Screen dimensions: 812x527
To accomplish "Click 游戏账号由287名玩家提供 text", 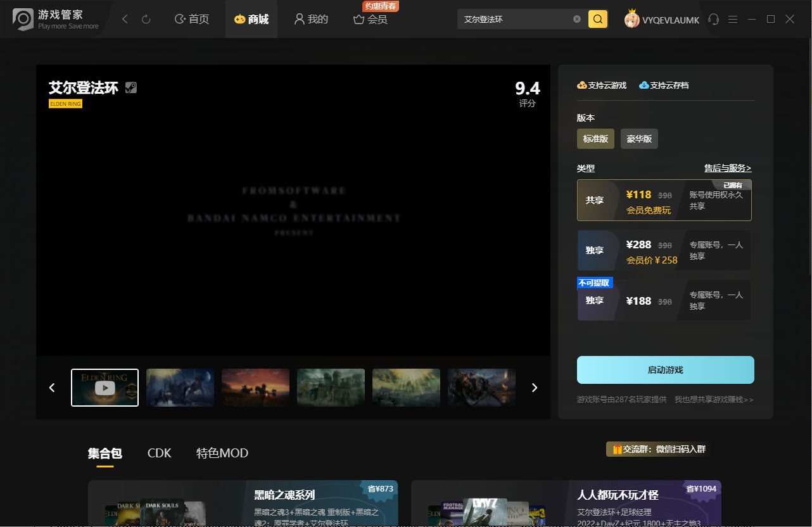I will point(622,400).
